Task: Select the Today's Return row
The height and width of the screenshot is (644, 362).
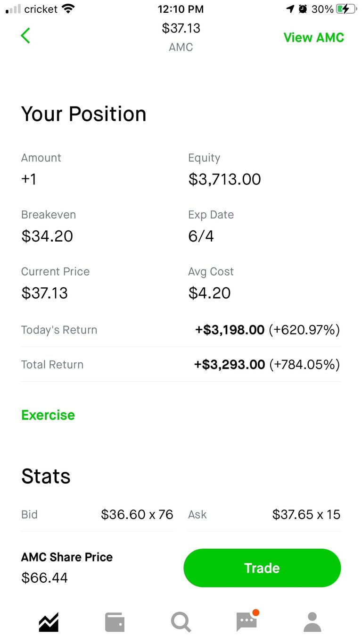Action: 181,330
